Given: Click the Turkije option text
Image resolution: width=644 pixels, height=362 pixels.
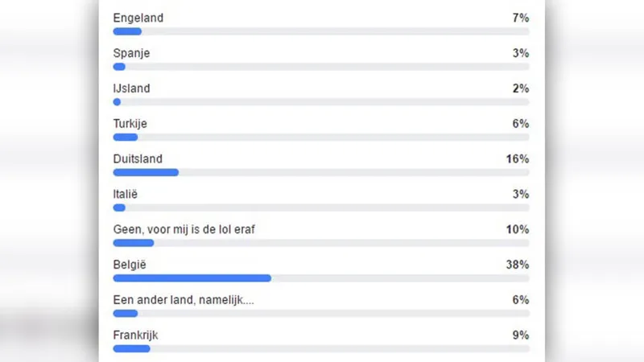Looking at the screenshot, I should 130,124.
